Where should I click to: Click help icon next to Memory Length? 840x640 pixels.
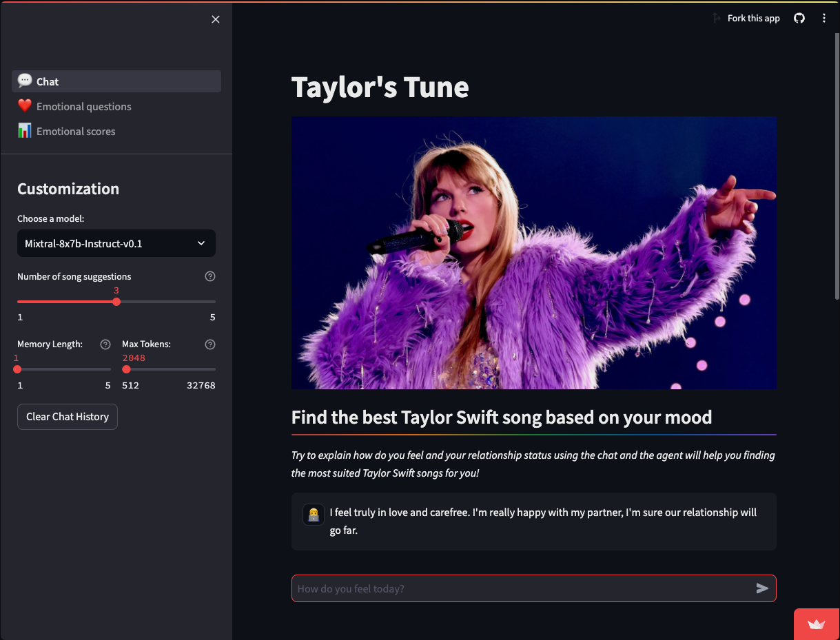click(105, 344)
